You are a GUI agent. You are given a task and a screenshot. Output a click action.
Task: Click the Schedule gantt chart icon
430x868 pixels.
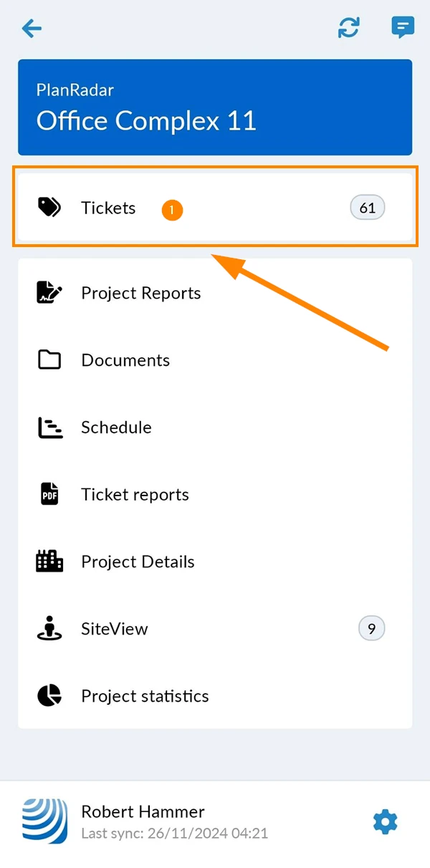point(49,428)
